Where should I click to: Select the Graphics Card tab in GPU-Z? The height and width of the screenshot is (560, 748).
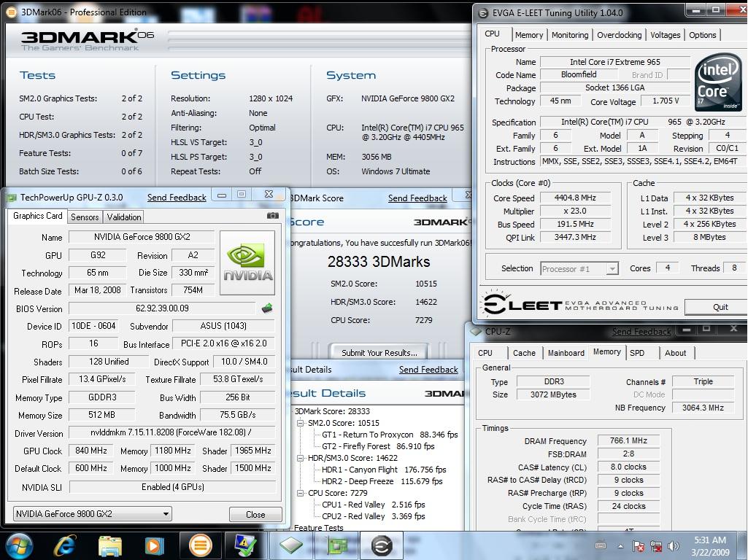click(x=38, y=216)
